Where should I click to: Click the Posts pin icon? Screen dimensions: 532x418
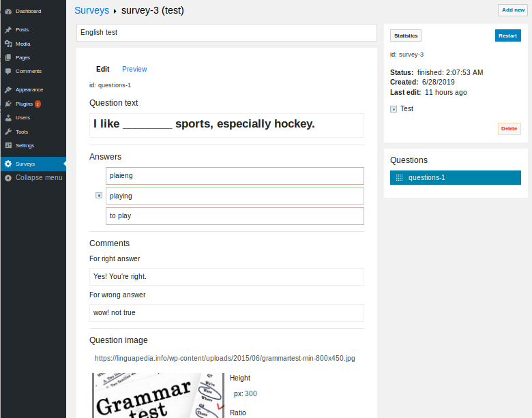pos(8,30)
